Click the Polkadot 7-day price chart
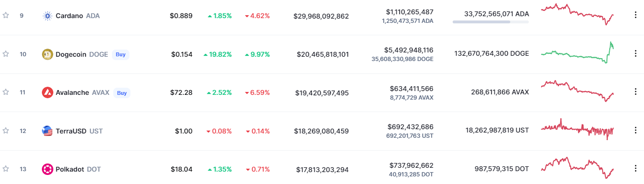Screen dimensions: 644x184 [x=577, y=168]
